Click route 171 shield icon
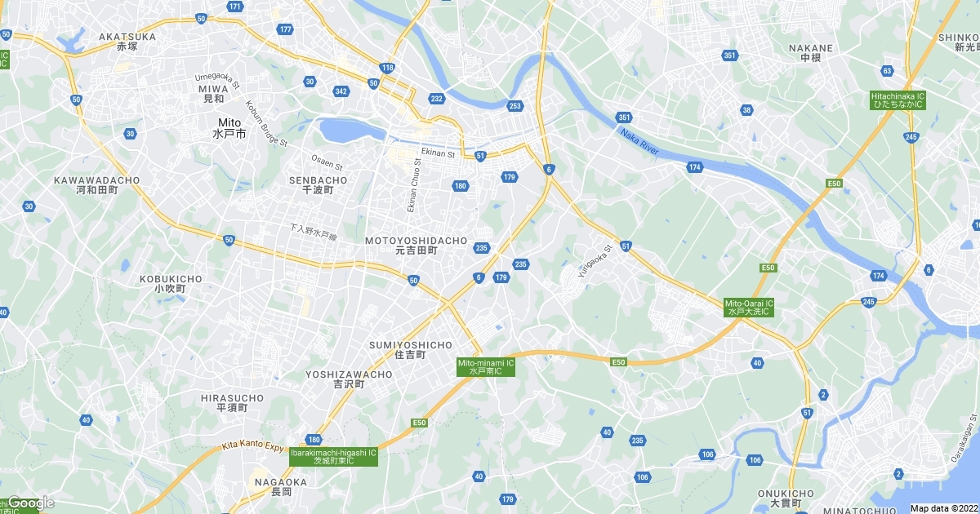980x514 pixels. (235, 7)
